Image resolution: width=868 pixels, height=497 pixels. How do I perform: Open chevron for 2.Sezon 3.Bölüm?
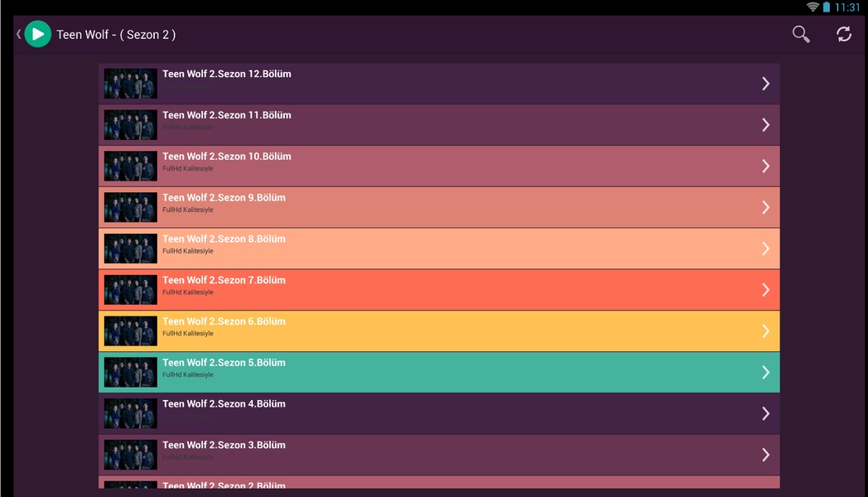[x=765, y=455]
